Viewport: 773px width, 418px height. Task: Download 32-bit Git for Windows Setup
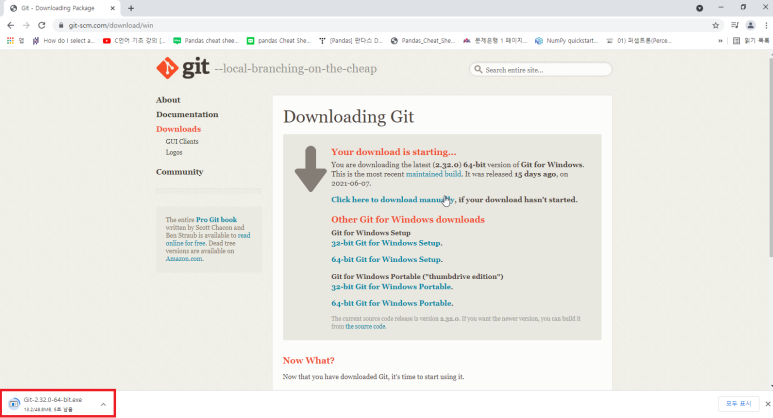coord(386,243)
